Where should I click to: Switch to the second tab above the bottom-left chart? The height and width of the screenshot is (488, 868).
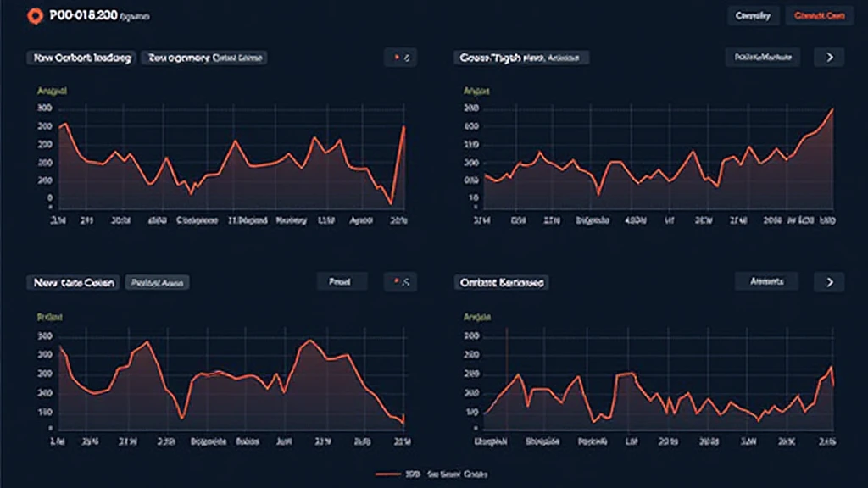[157, 282]
